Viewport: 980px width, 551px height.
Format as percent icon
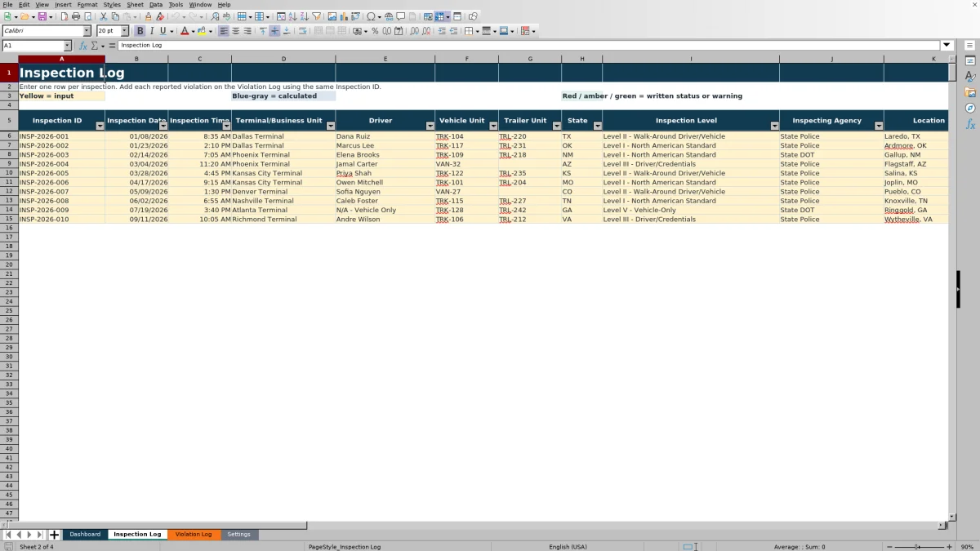point(375,31)
